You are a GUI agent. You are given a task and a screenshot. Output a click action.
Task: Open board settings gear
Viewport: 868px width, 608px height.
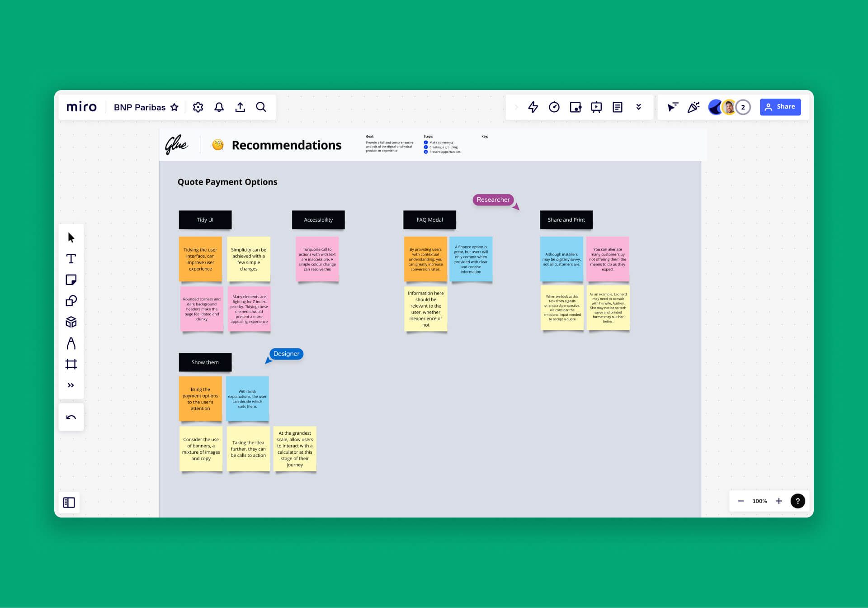pyautogui.click(x=198, y=107)
